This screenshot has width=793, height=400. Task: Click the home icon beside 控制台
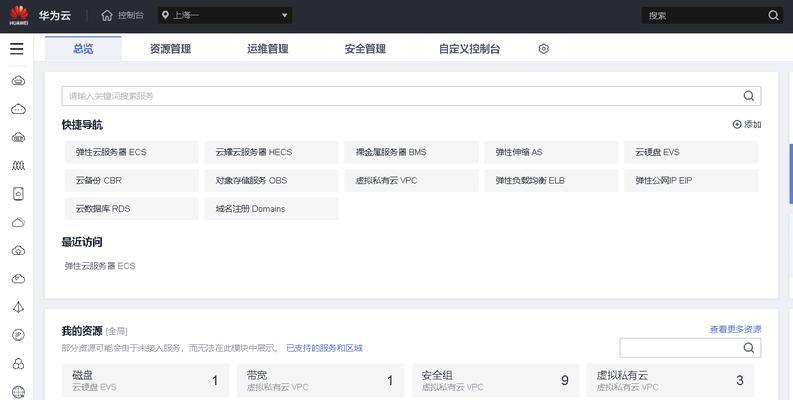click(107, 15)
